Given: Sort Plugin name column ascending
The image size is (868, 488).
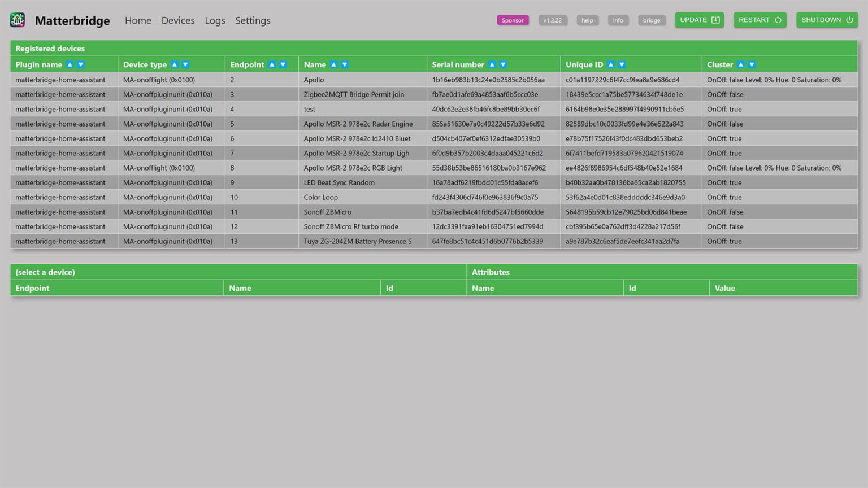Looking at the screenshot, I should [x=70, y=65].
